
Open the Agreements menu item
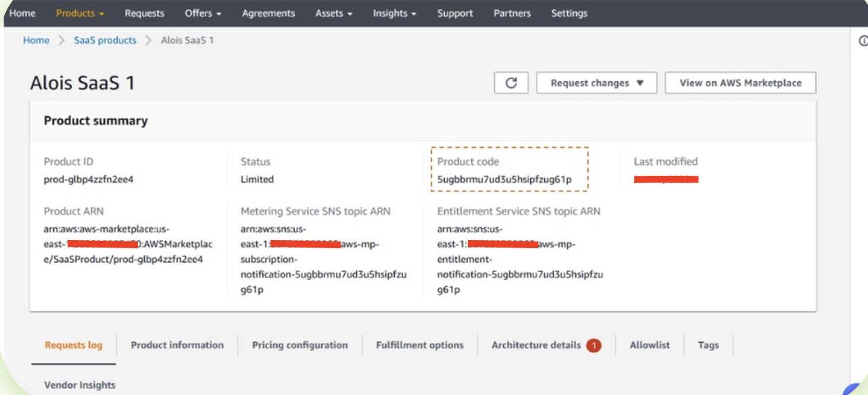[x=268, y=13]
